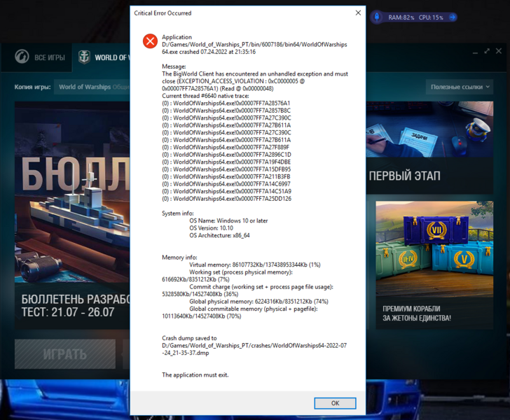Click the rocket icon in RAM widget
The width and height of the screenshot is (510, 420).
377,17
